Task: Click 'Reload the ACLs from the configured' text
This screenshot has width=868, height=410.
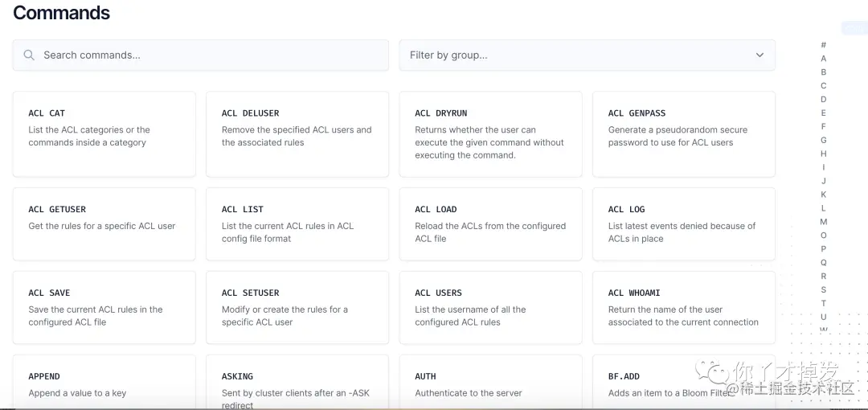Action: [x=490, y=232]
